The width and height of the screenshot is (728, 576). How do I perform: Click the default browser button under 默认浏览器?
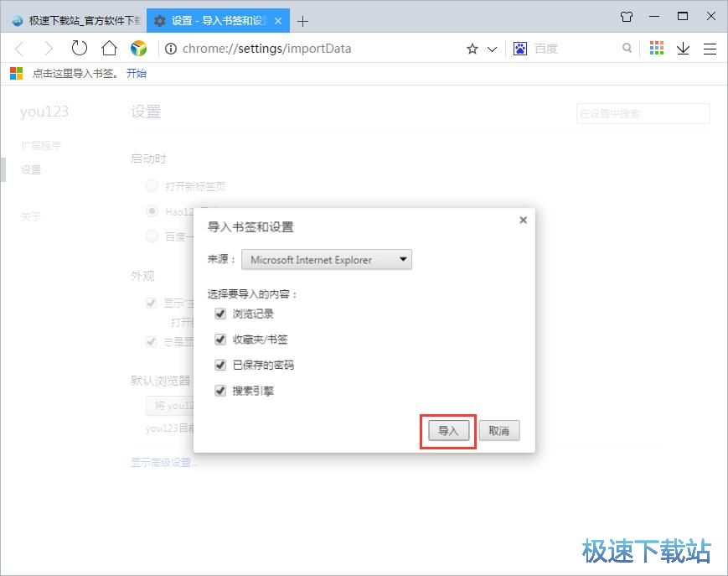tap(170, 406)
